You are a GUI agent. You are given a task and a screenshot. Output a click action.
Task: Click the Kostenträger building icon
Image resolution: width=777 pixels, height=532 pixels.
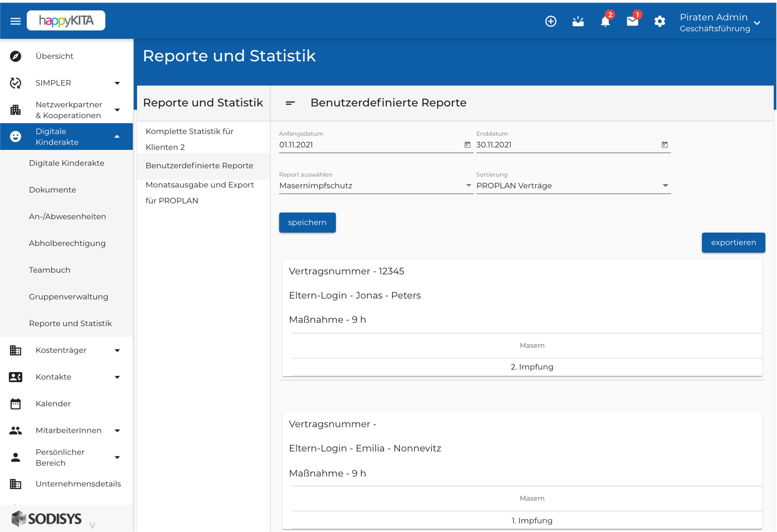click(x=15, y=350)
